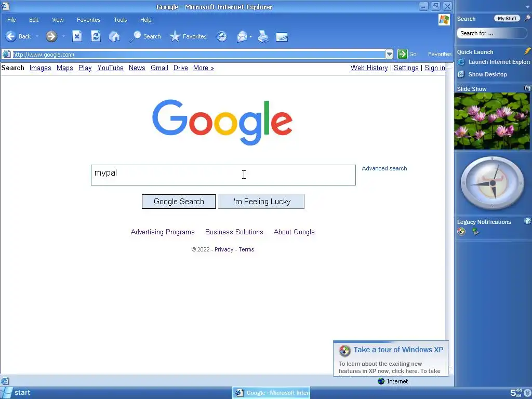The width and height of the screenshot is (532, 399).
Task: Click the IE page icon beside address
Action: click(x=6, y=54)
